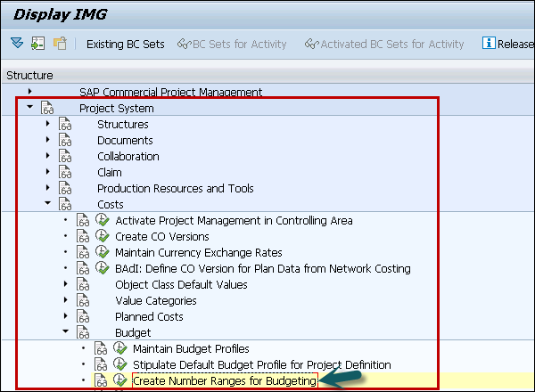Viewport: 535px width, 392px height.
Task: Select Create Number Ranges for Budgeting entry
Action: [224, 381]
